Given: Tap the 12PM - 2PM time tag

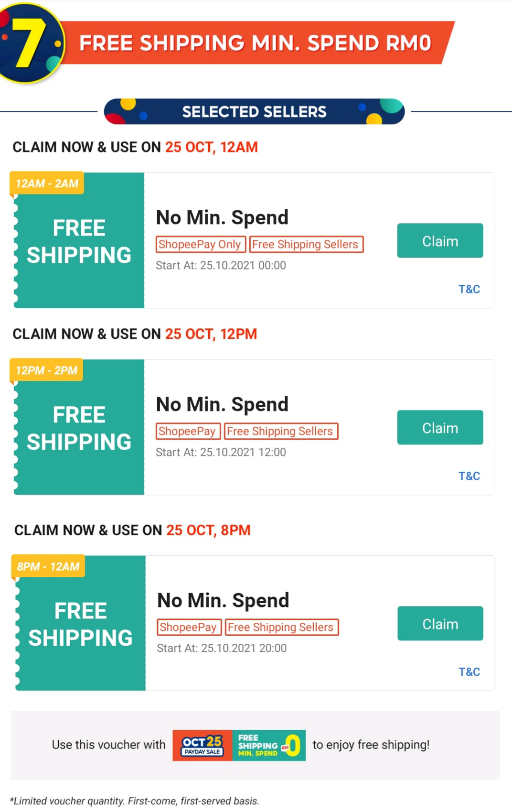Looking at the screenshot, I should [x=46, y=370].
